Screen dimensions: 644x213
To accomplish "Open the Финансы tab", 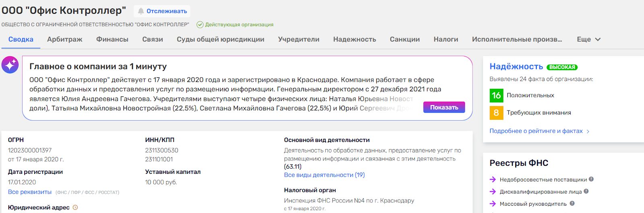I will pyautogui.click(x=112, y=39).
